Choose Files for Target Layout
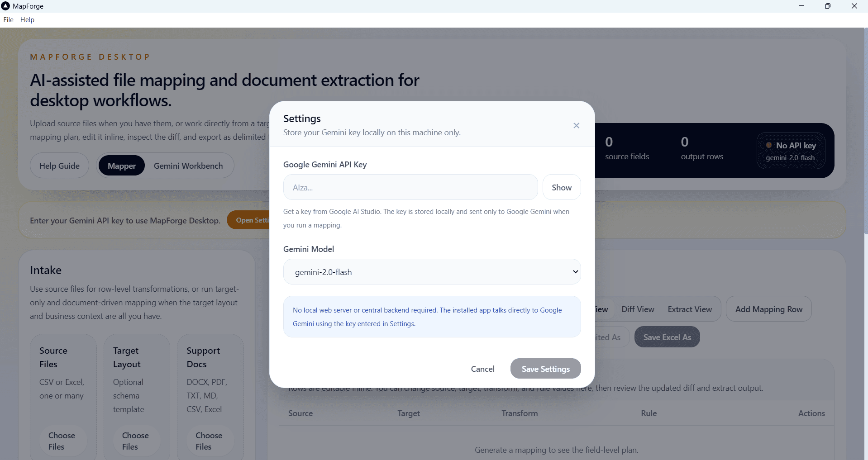Screen dimensions: 868x460 click(136, 441)
